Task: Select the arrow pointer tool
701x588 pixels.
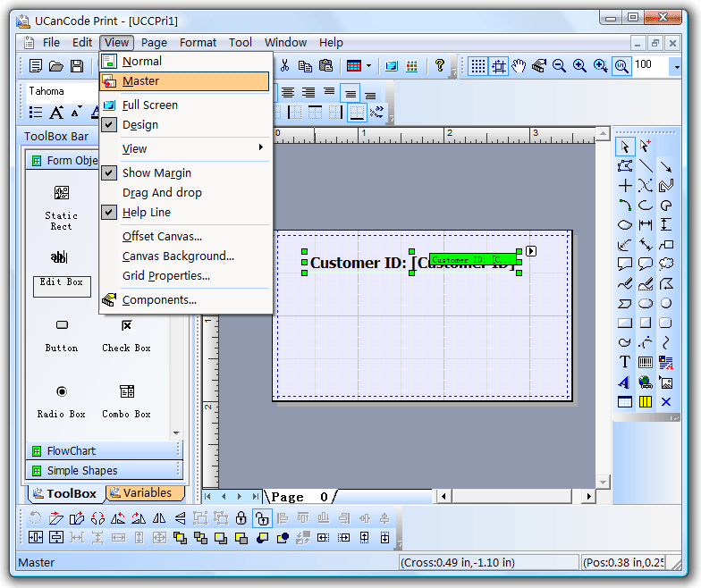Action: (624, 147)
